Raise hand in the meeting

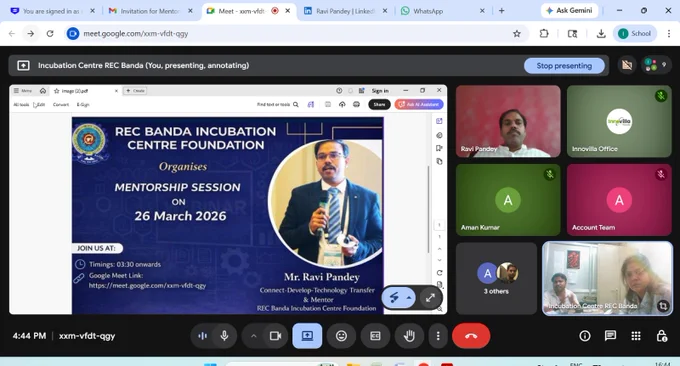coord(409,336)
